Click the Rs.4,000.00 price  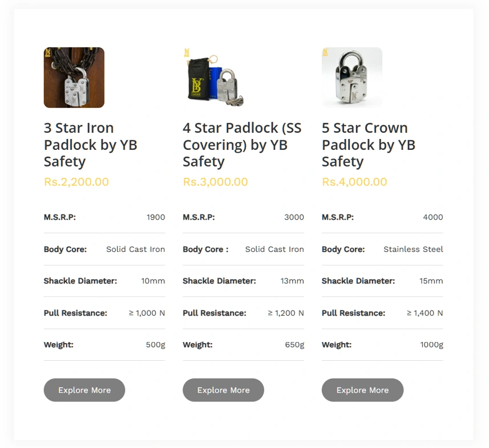pyautogui.click(x=354, y=182)
